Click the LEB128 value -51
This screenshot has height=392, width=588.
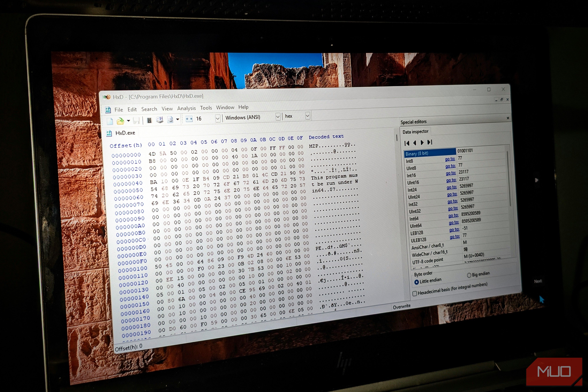(465, 228)
